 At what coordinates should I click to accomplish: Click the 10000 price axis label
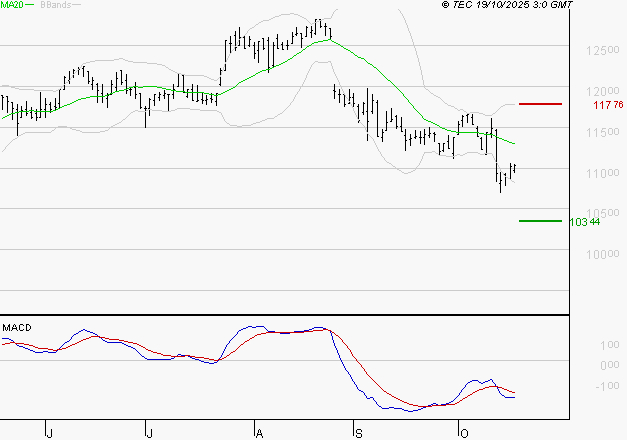pyautogui.click(x=603, y=254)
